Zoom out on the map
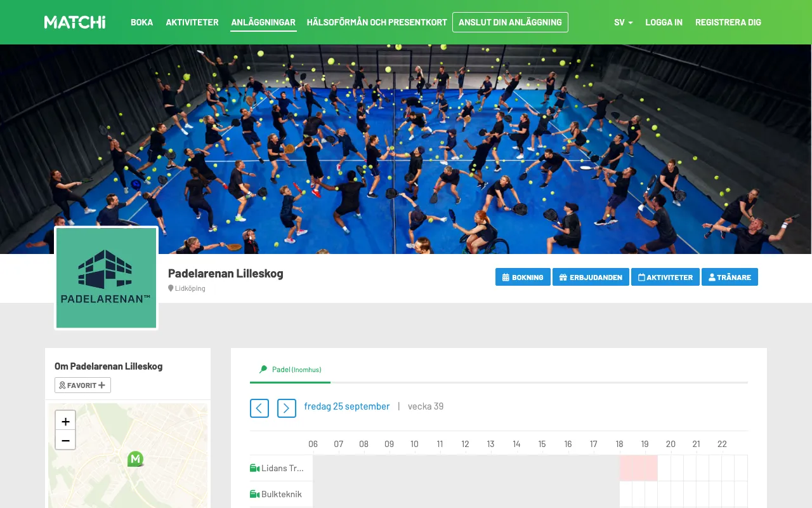The image size is (812, 508). 65,440
